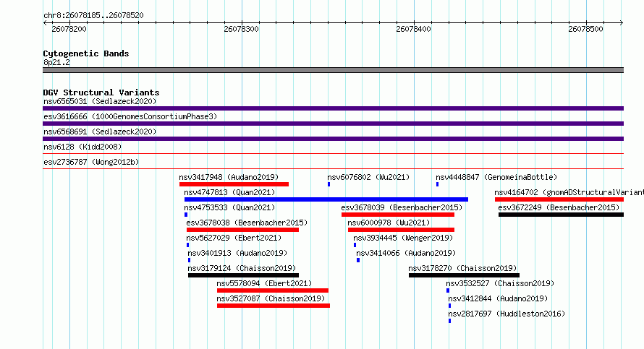The width and height of the screenshot is (644, 349).
Task: Click the nsv6565031 (Sedlazeck2020) variant label
Action: [100, 101]
